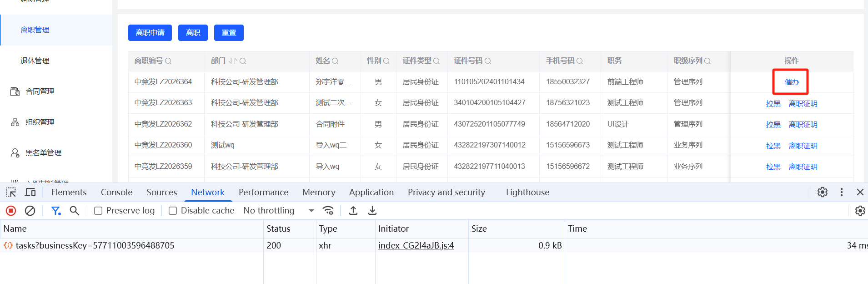Click the 离职申请 button
This screenshot has height=284, width=868.
click(x=150, y=33)
